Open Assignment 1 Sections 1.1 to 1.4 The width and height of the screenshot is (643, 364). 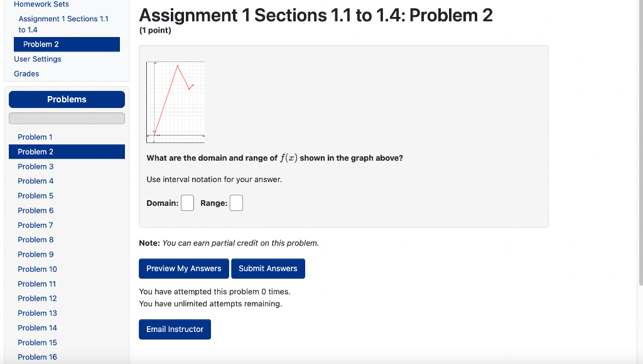62,23
